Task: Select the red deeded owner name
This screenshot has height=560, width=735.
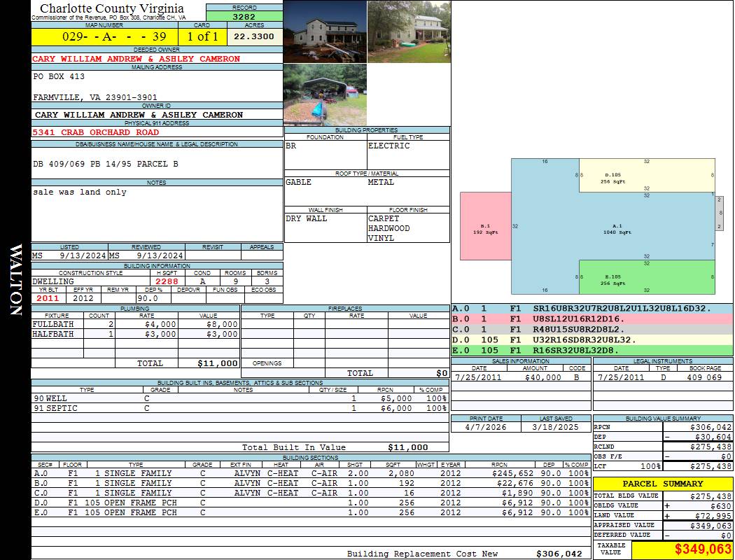Action: click(136, 59)
